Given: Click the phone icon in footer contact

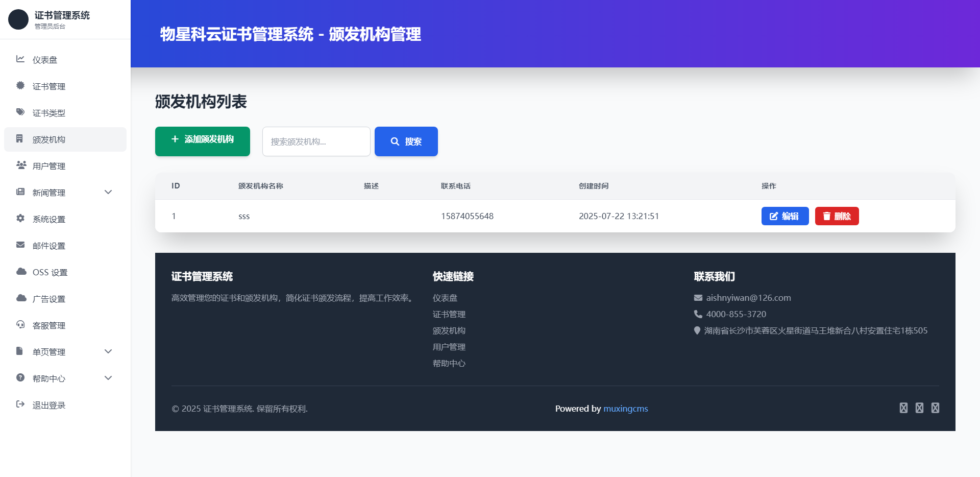Looking at the screenshot, I should (698, 314).
